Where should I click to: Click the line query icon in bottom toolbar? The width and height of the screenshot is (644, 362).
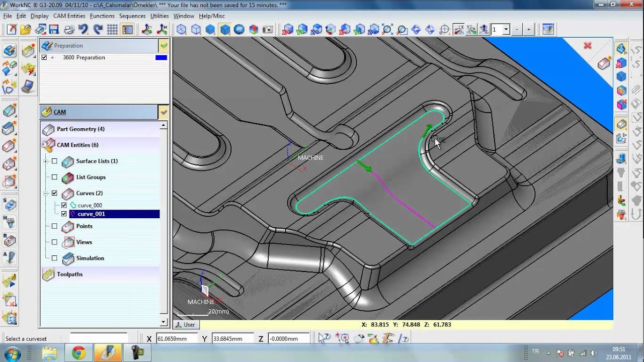coord(403,338)
